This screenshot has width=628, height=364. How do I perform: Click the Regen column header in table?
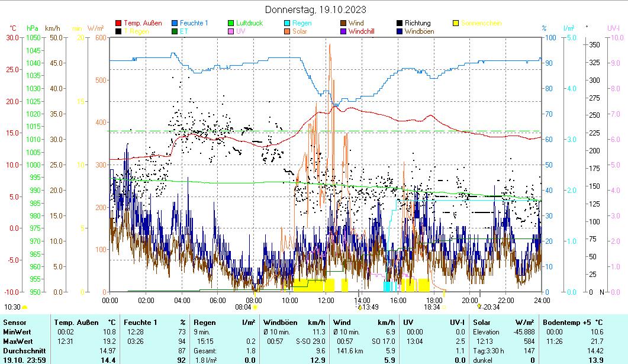[x=205, y=323]
